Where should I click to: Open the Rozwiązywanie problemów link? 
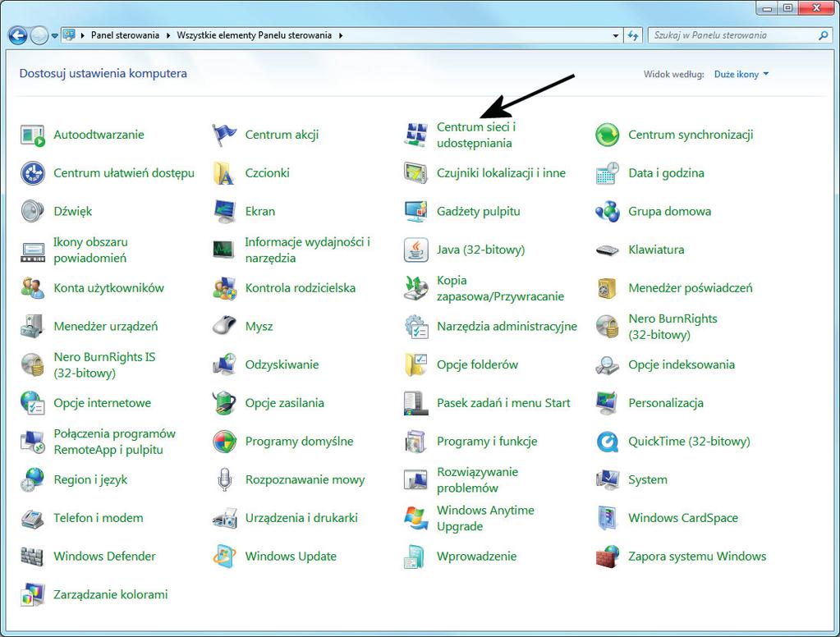coord(477,480)
